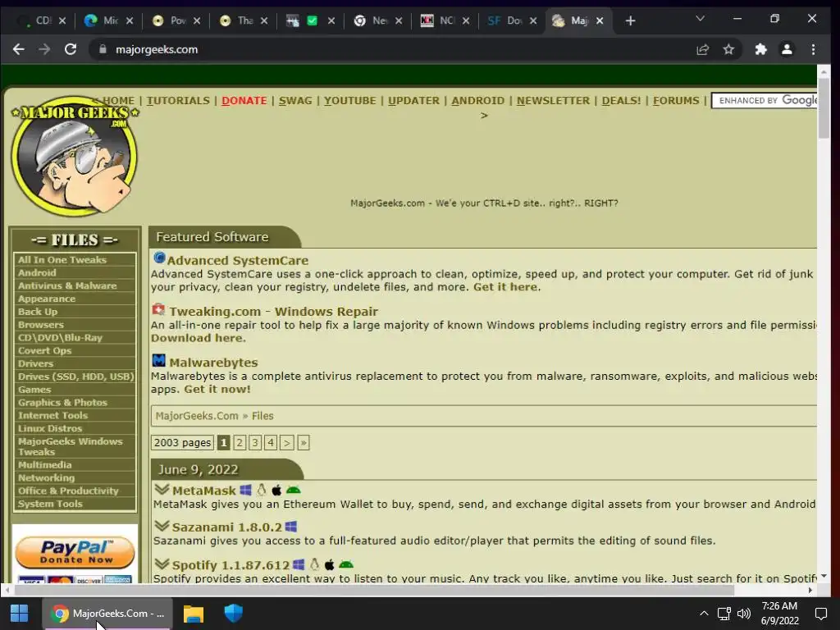
Task: Jump to the last page with »
Action: [x=304, y=442]
